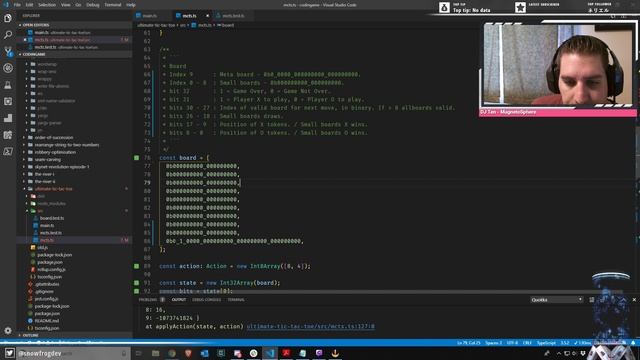Screen dimensions: 640x360
Task: Open the Source Control view
Action: [8, 51]
